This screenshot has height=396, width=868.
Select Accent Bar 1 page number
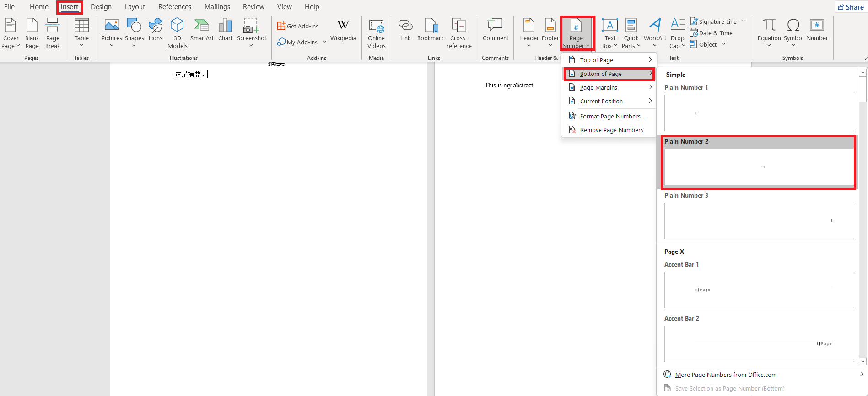click(x=759, y=285)
